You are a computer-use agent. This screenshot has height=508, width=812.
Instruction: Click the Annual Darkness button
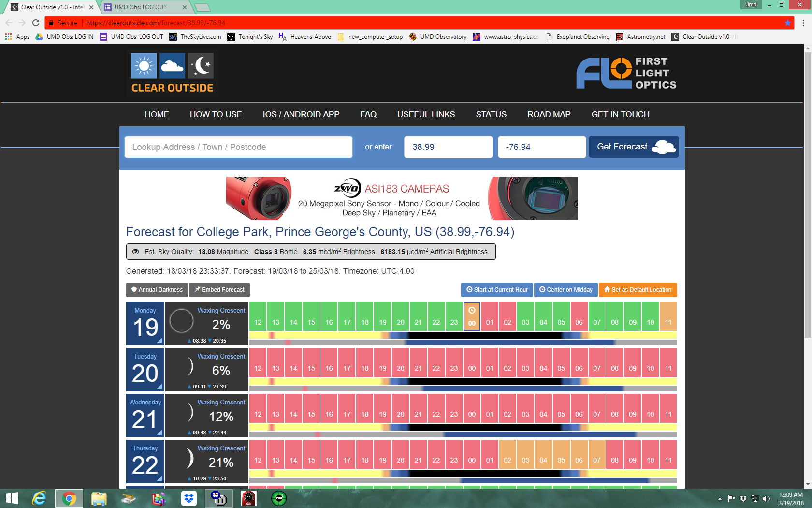click(x=157, y=290)
